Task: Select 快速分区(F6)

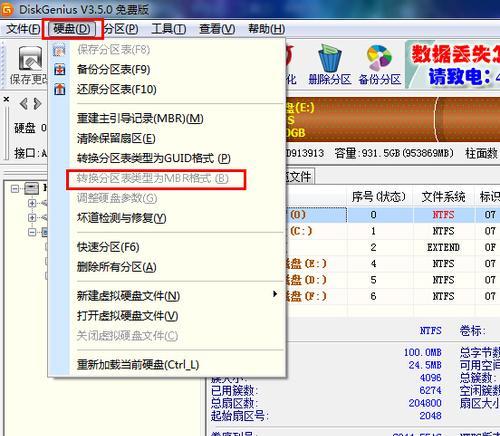Action: coord(108,247)
